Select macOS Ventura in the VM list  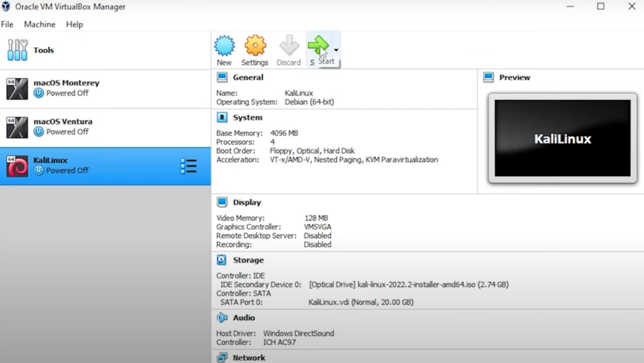106,128
